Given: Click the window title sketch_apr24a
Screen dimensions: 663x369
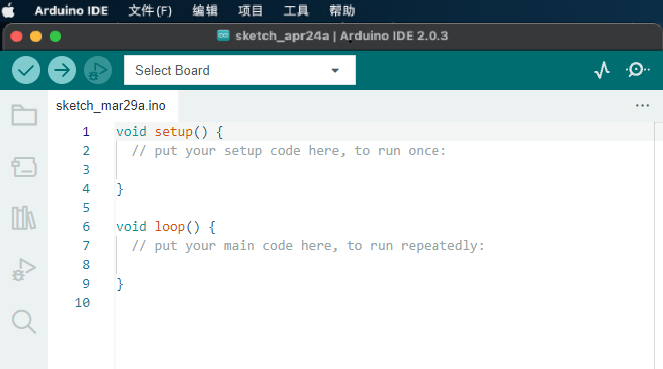Looking at the screenshot, I should pyautogui.click(x=282, y=36).
